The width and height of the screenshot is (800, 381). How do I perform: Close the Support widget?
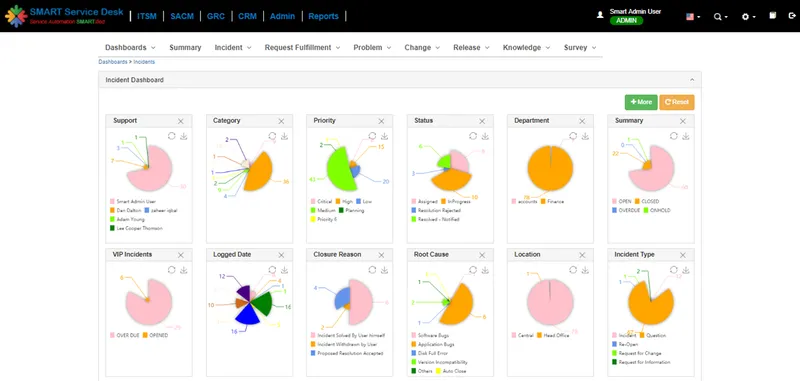pos(181,121)
